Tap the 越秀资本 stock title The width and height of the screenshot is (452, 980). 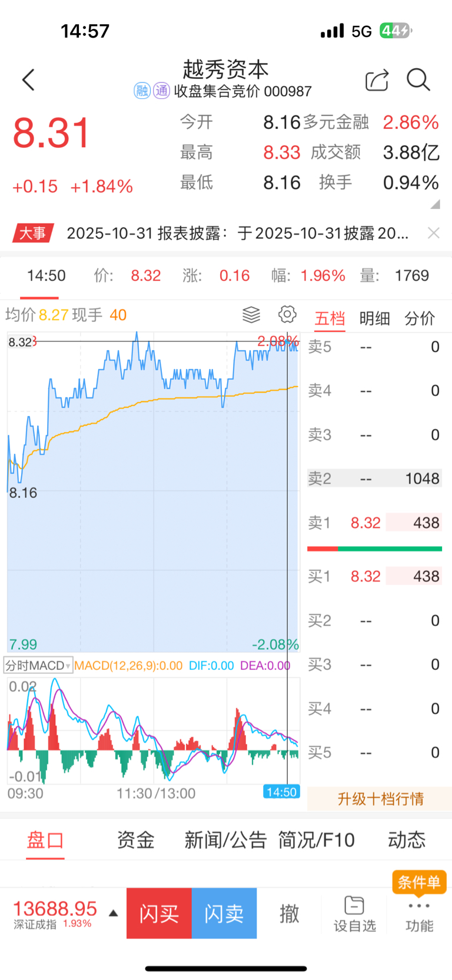[225, 69]
